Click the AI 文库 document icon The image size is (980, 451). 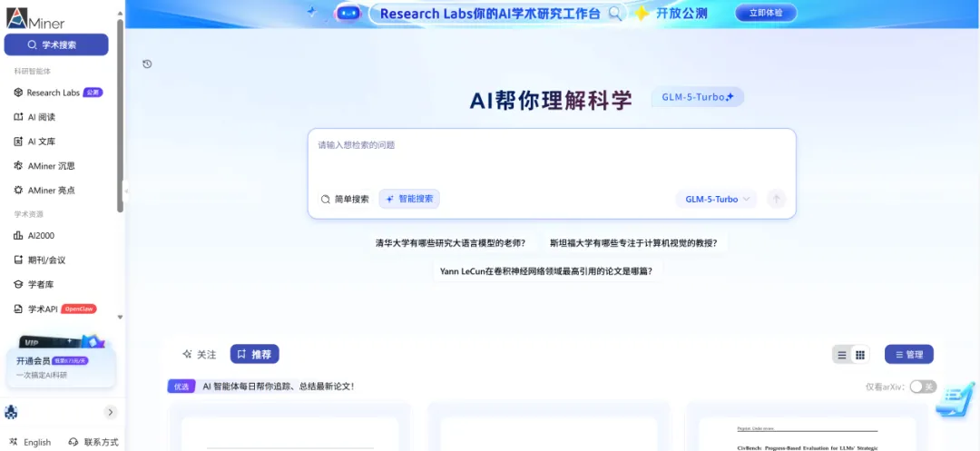coord(18,142)
